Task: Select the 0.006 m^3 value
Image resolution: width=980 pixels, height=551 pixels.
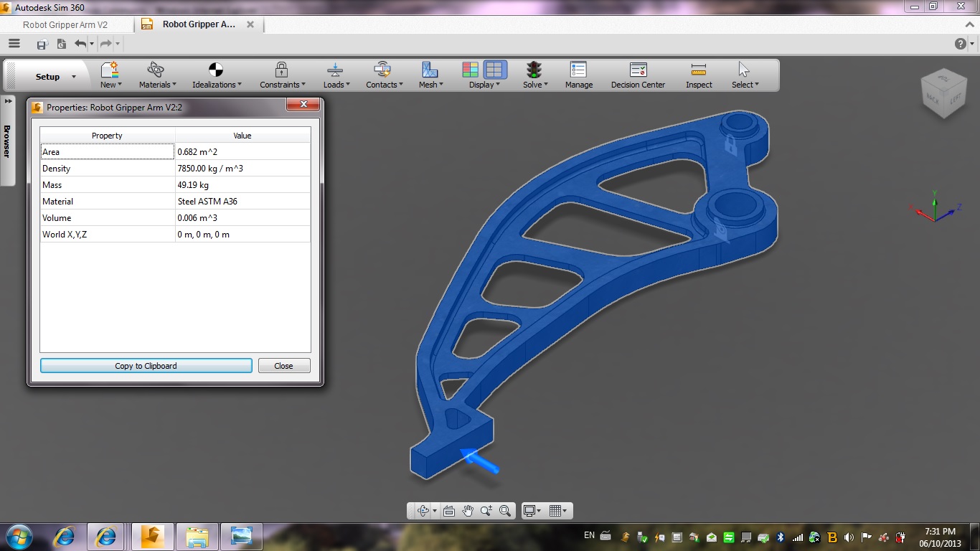Action: [x=242, y=218]
